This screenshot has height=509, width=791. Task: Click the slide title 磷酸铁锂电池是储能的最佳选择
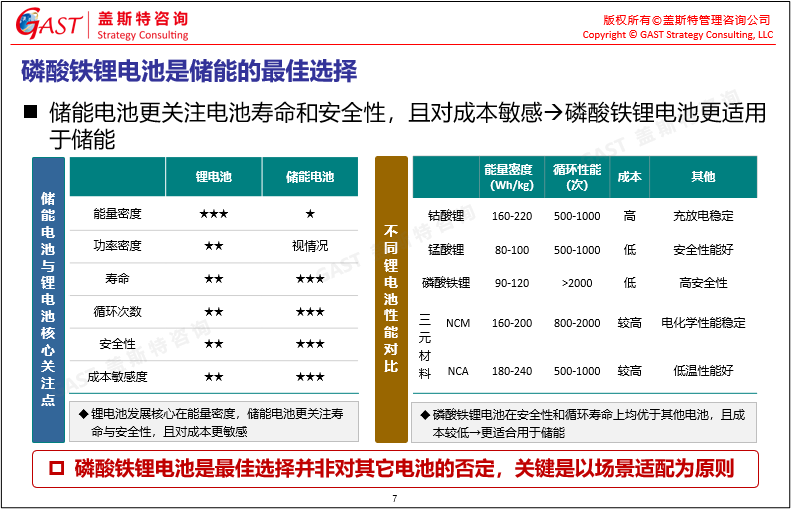189,71
